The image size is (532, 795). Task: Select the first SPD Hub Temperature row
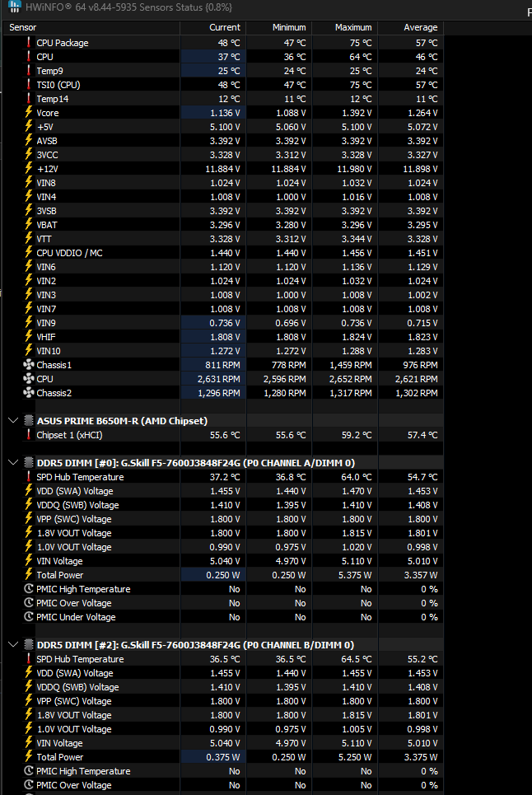pos(223,477)
